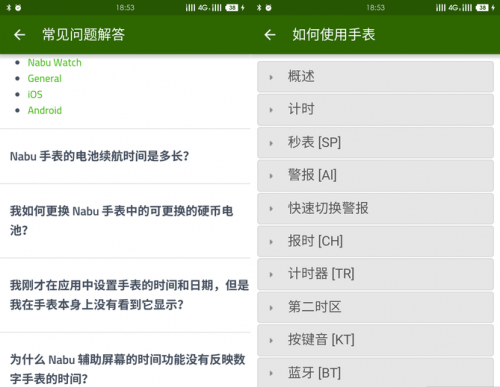Expand the 计时器 [TR] section
The height and width of the screenshot is (387, 500).
point(375,274)
